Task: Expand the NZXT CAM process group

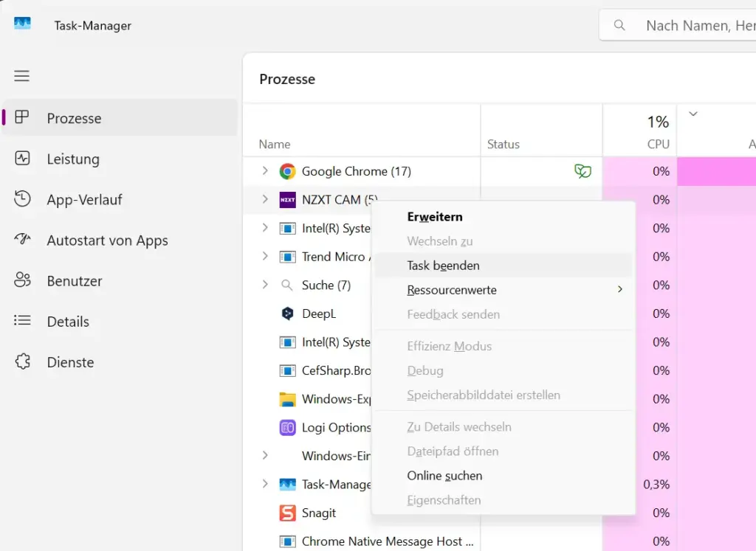Action: pyautogui.click(x=265, y=199)
